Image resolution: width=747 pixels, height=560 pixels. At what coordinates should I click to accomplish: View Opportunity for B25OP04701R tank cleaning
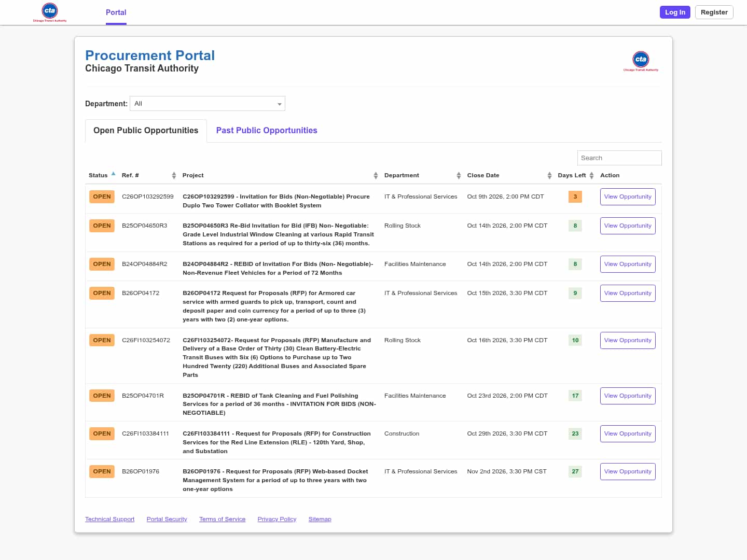point(628,396)
